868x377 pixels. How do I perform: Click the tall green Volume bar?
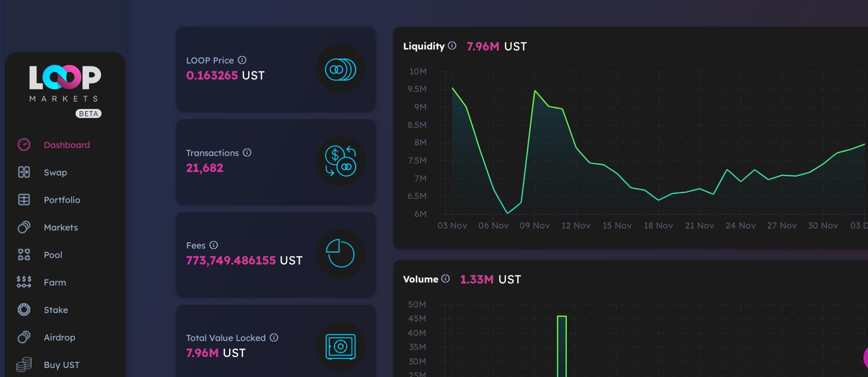point(562,345)
